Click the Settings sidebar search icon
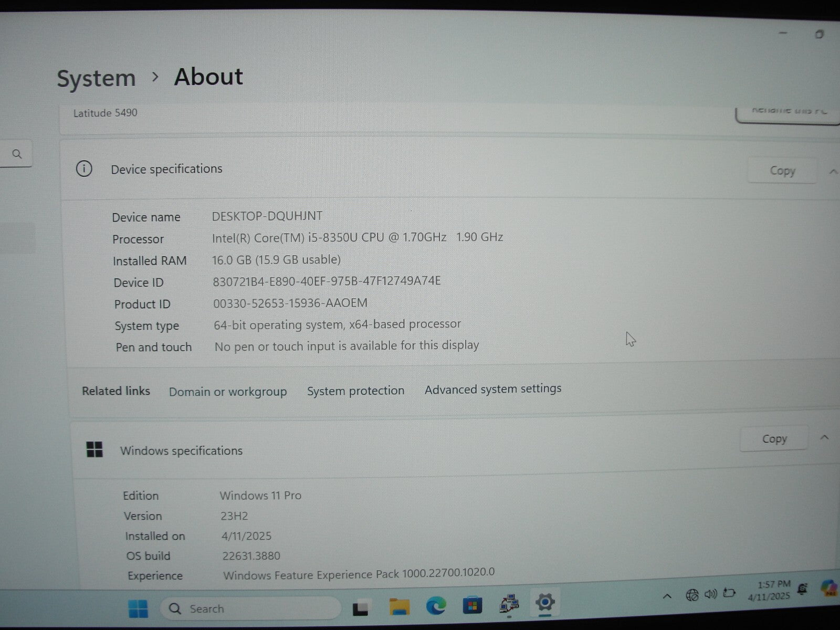This screenshot has height=630, width=840. [x=17, y=154]
